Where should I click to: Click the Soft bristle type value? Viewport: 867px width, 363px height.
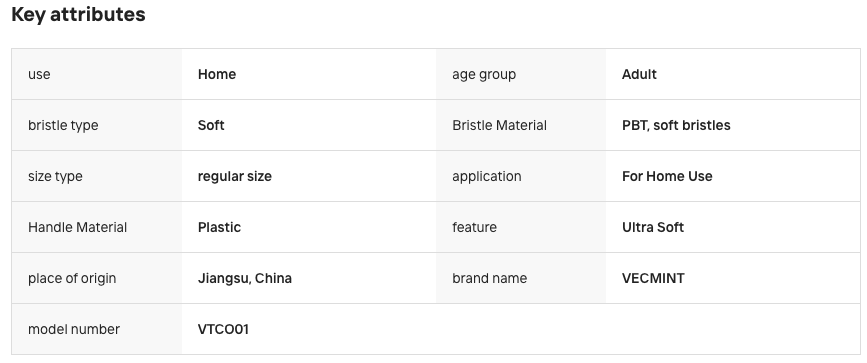pyautogui.click(x=211, y=125)
